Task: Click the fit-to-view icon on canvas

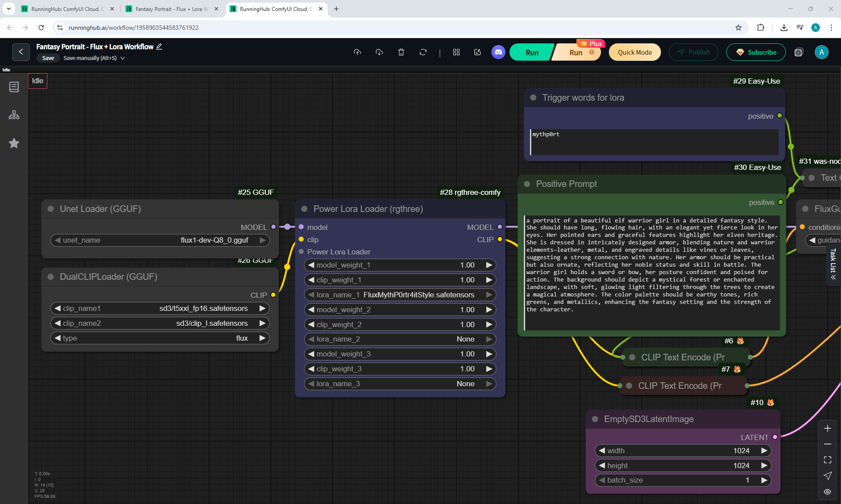Action: (827, 460)
